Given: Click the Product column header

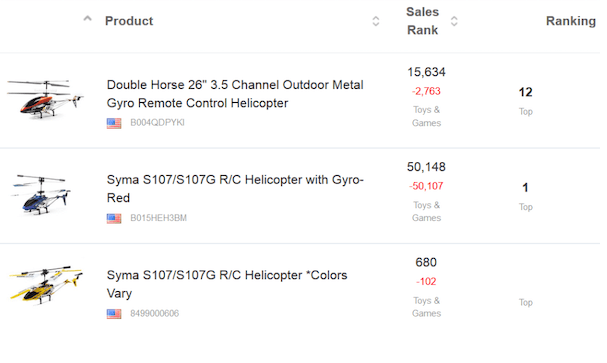Looking at the screenshot, I should [129, 21].
